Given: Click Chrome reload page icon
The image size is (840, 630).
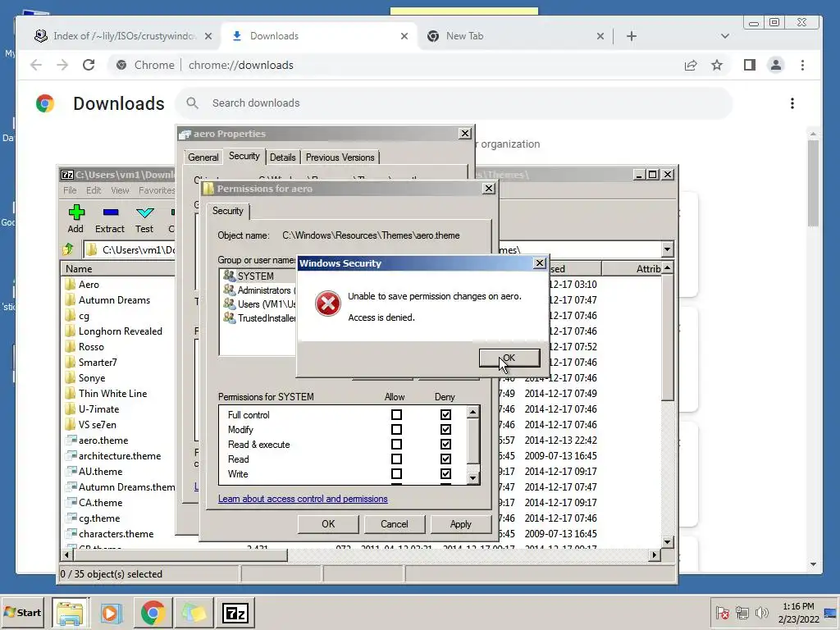Looking at the screenshot, I should click(89, 65).
